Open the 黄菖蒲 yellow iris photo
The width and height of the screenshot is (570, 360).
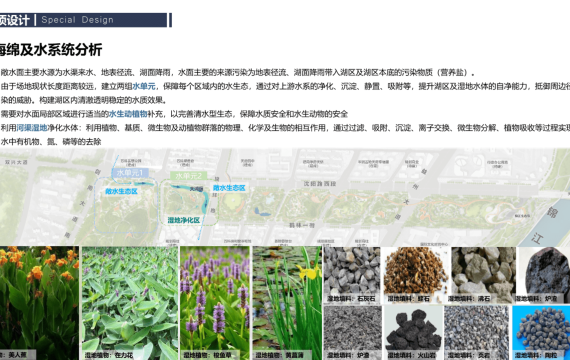click(287, 303)
